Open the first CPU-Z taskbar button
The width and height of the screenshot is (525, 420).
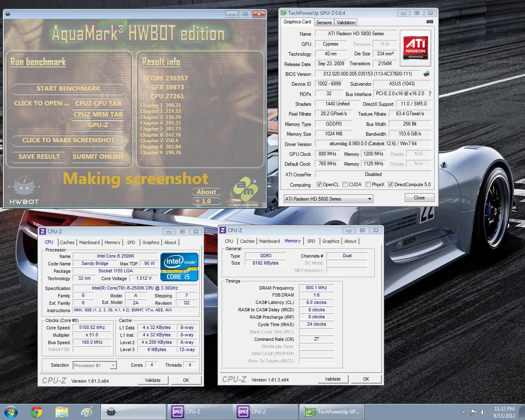[199, 412]
